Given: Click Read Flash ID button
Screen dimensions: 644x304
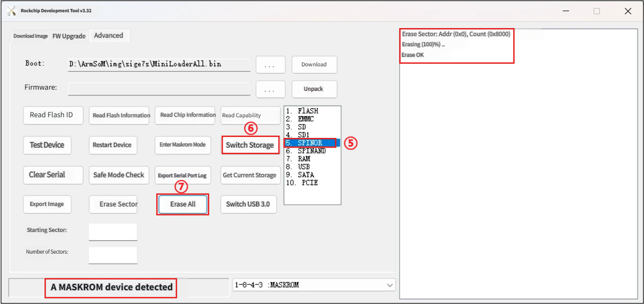Looking at the screenshot, I should (53, 115).
